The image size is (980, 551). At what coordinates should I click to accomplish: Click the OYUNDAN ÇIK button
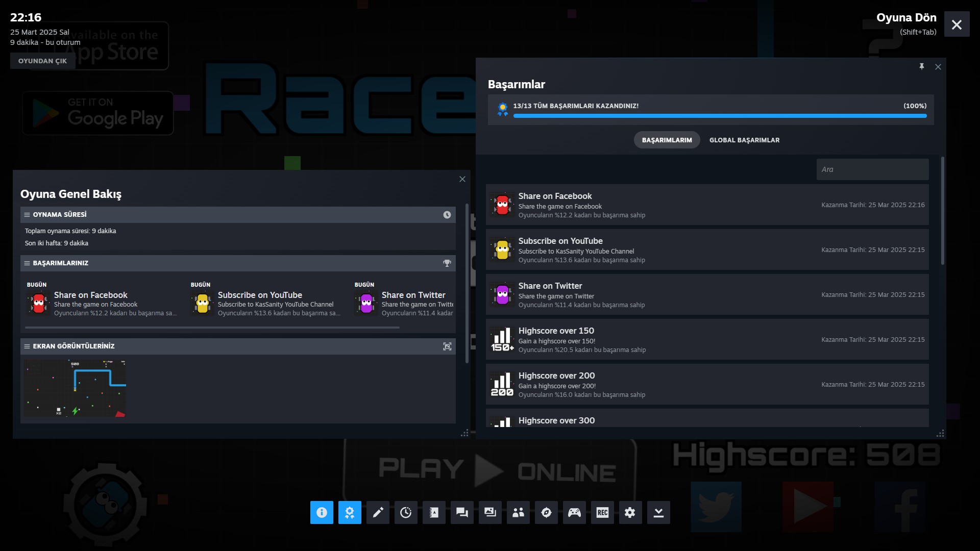coord(42,61)
